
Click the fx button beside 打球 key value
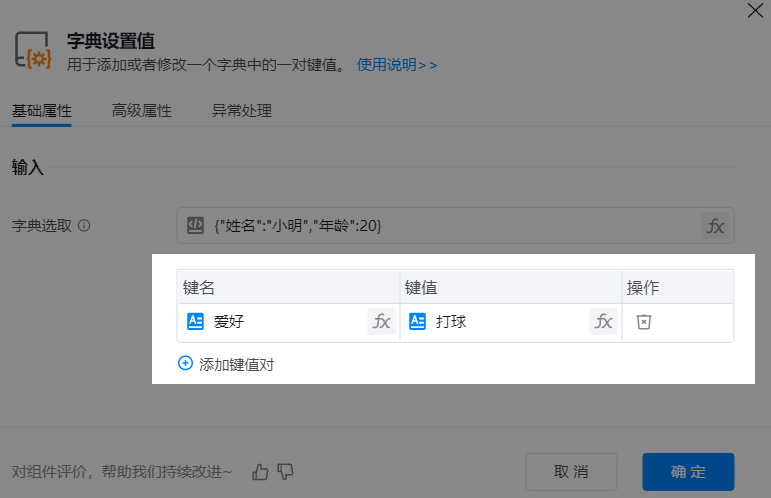[x=603, y=322]
